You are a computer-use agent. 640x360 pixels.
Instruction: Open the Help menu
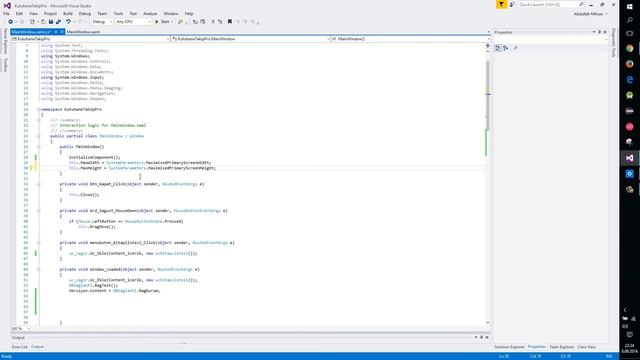pyautogui.click(x=189, y=13)
